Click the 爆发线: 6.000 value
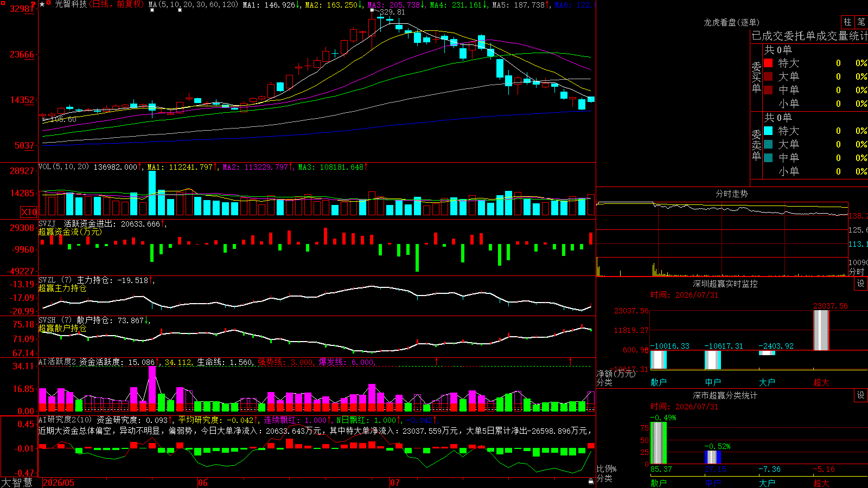The width and height of the screenshot is (868, 488). [347, 362]
